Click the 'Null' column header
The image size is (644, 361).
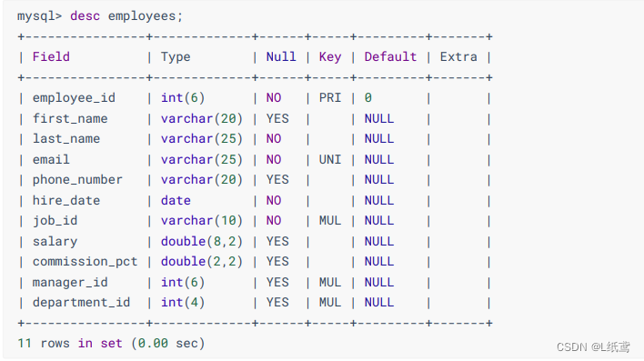point(281,56)
